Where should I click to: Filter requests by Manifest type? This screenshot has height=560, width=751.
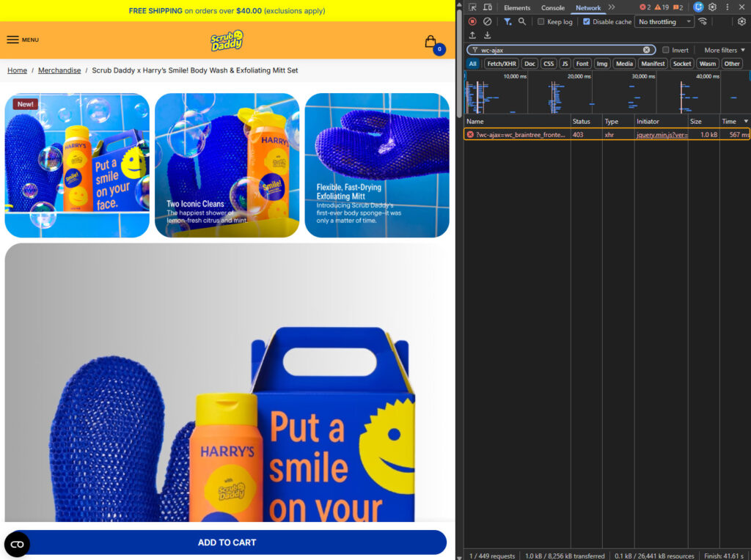(653, 64)
